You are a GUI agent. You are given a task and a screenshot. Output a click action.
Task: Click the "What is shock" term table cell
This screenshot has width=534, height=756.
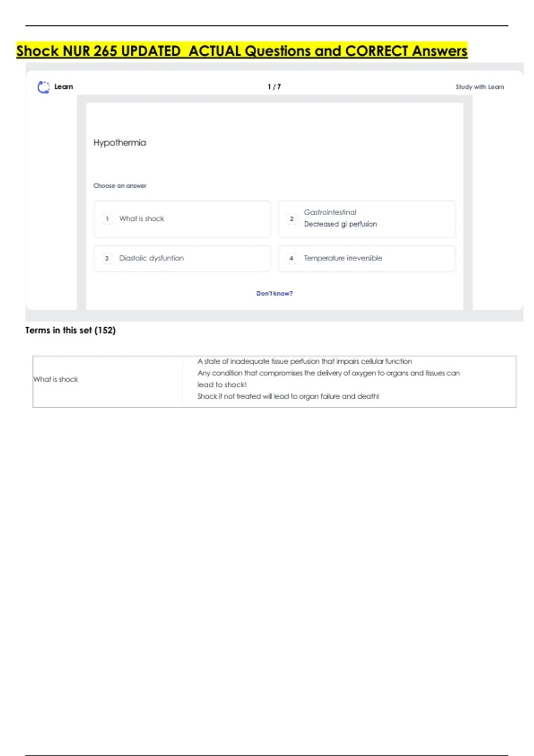(x=56, y=379)
